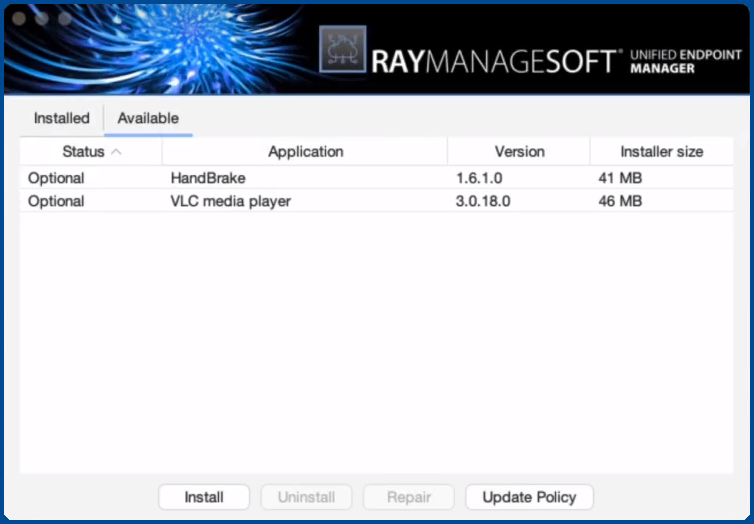Click the Installer size column header

pyautogui.click(x=662, y=152)
